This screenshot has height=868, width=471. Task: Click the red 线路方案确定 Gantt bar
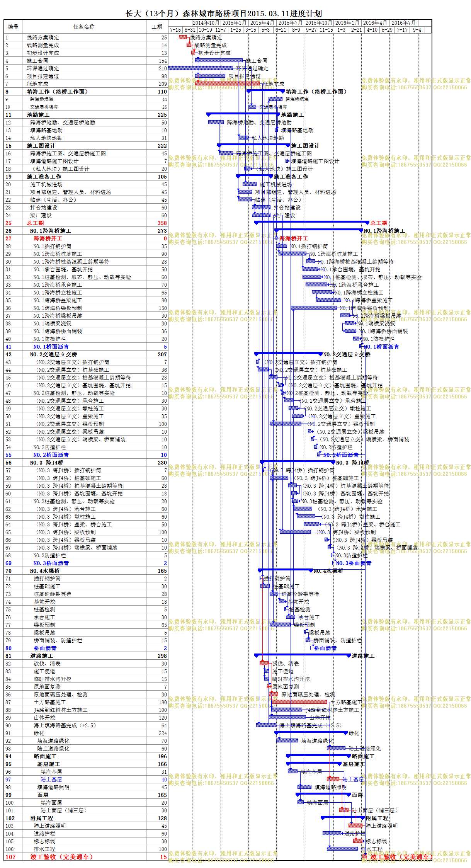(x=183, y=37)
